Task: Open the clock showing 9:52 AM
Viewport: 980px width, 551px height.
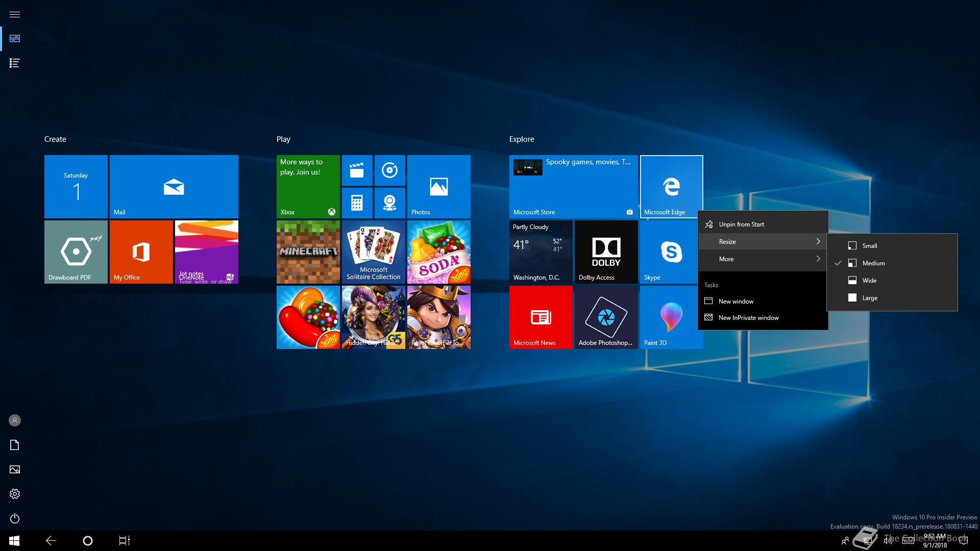Action: (x=935, y=541)
